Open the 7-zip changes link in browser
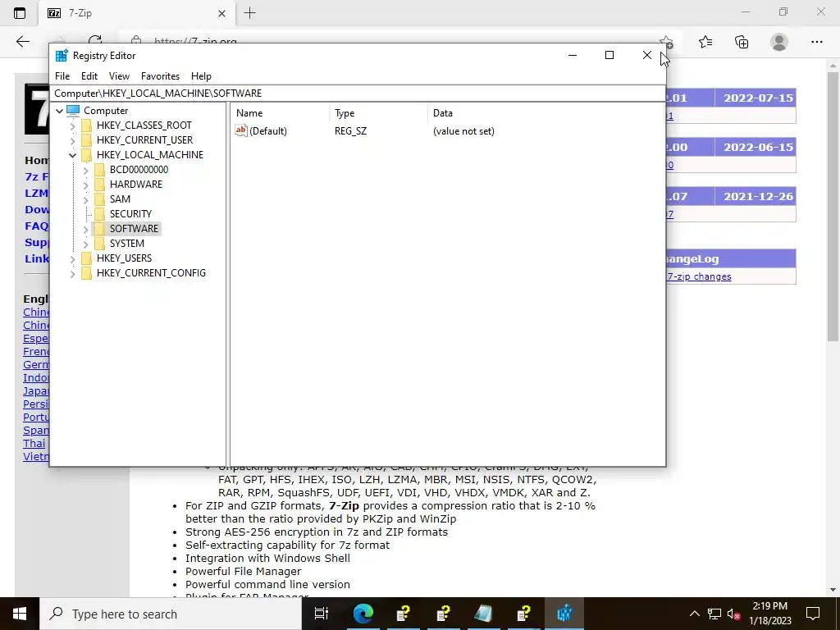 (x=699, y=276)
